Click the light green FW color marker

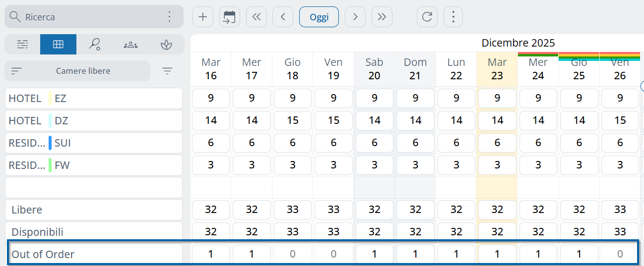[x=50, y=165]
